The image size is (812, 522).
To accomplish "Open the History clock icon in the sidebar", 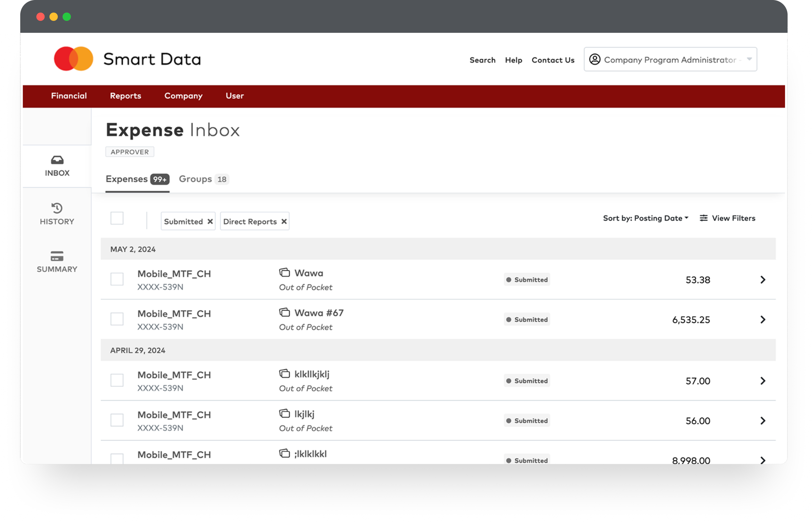I will click(57, 208).
